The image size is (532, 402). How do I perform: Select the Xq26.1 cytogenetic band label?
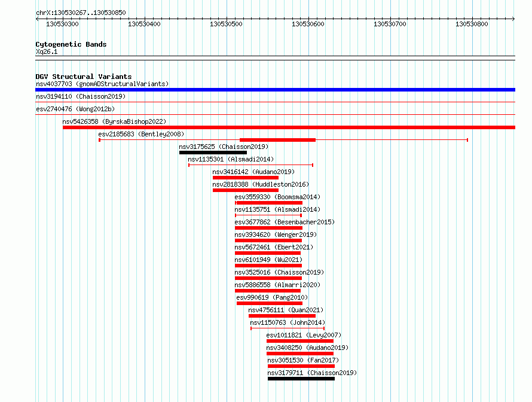click(x=47, y=51)
